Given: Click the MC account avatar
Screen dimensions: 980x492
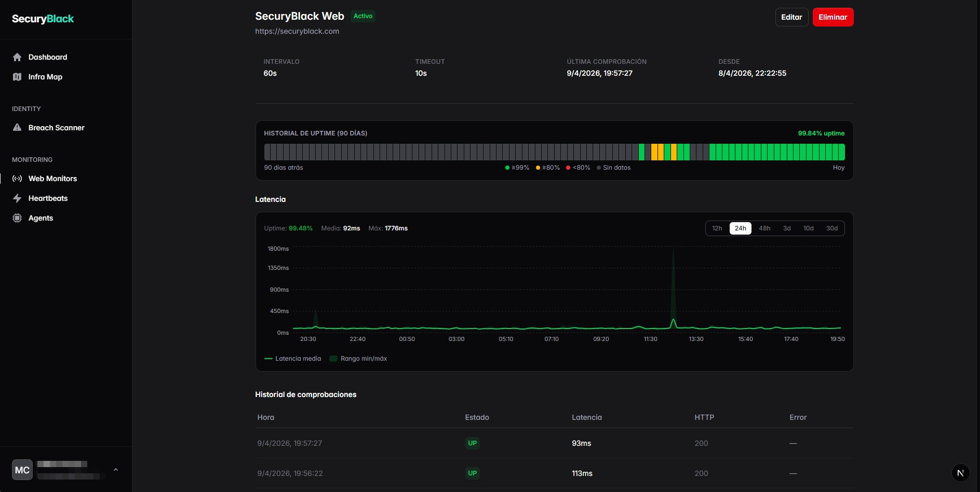Looking at the screenshot, I should [22, 470].
